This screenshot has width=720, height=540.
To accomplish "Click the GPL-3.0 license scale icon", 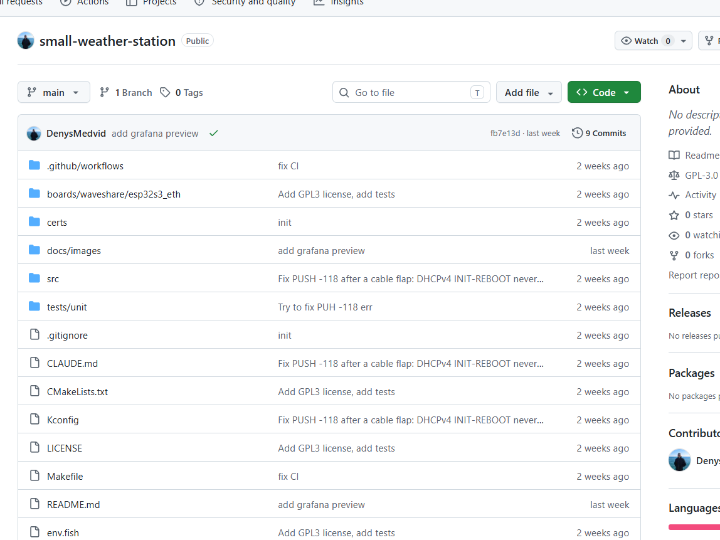I will (x=674, y=175).
